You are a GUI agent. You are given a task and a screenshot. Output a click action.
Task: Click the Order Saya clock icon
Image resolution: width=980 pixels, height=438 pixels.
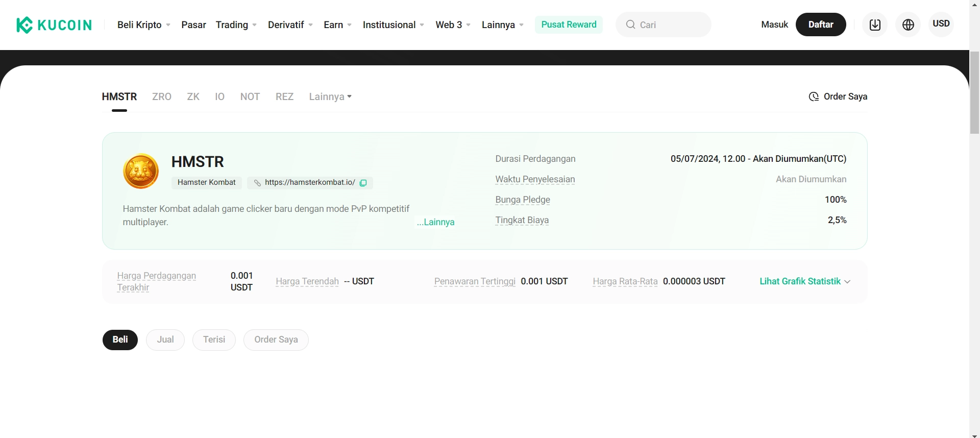[x=814, y=96]
